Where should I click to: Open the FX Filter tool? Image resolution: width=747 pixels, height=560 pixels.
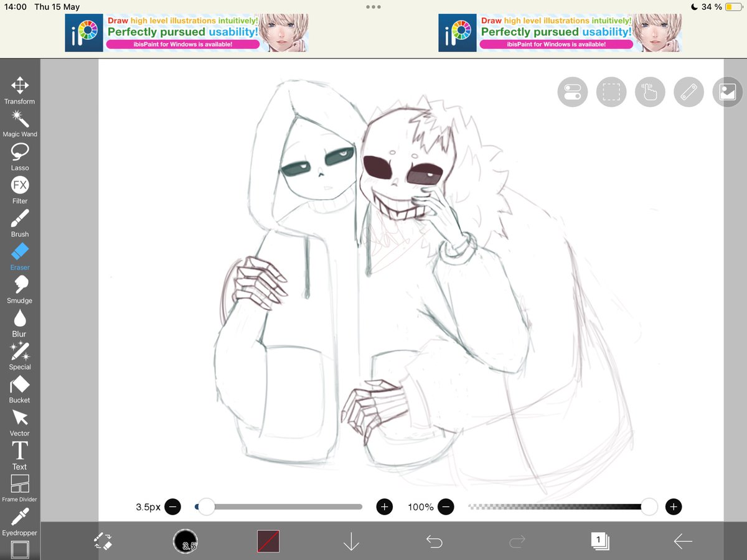pyautogui.click(x=20, y=190)
